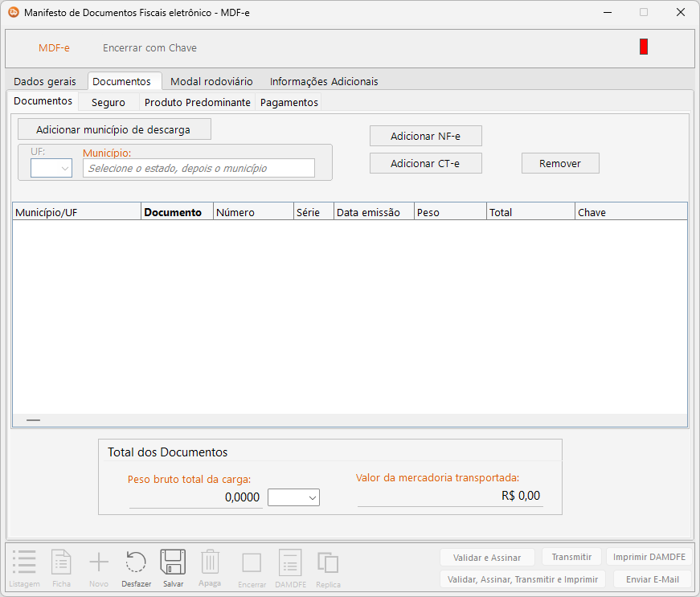This screenshot has height=597, width=700.
Task: Click the Replica copy icon
Action: click(328, 562)
